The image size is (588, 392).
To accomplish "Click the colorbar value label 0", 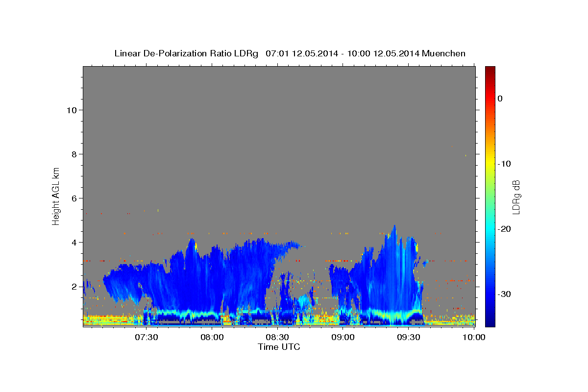I will [500, 98].
